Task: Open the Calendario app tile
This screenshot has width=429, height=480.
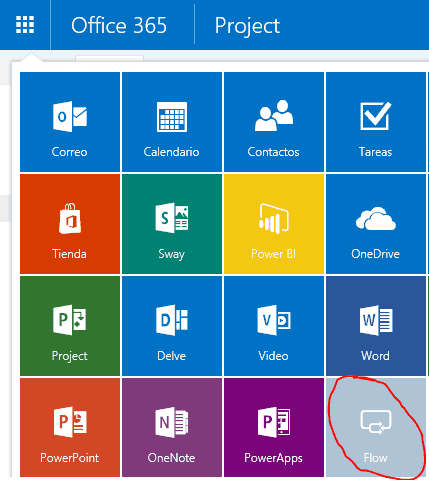Action: pyautogui.click(x=172, y=122)
